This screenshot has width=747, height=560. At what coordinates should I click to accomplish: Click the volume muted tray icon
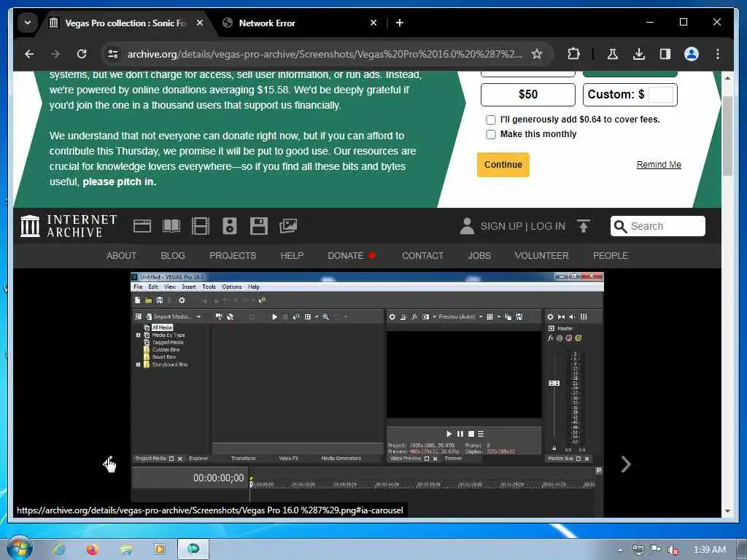coord(673,550)
